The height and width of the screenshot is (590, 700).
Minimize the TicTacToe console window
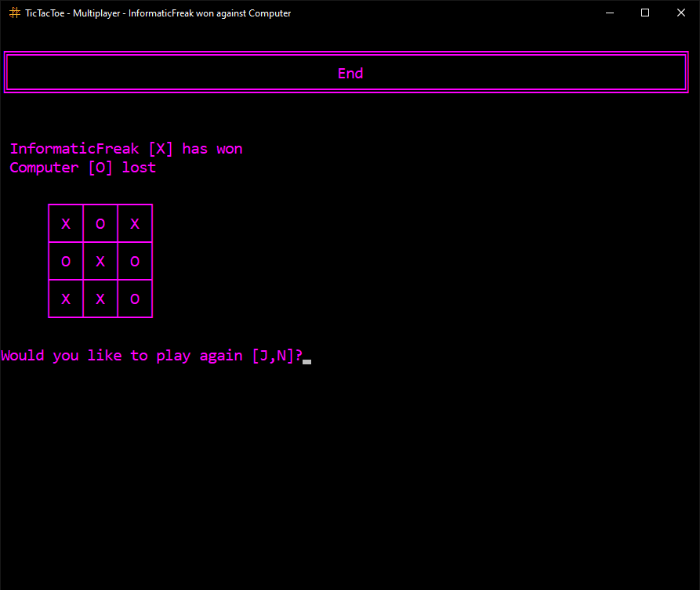tap(610, 13)
